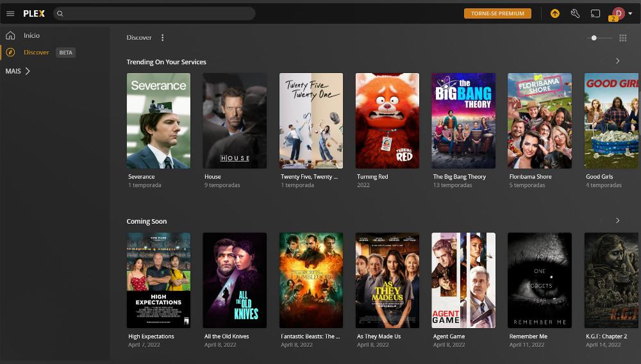The image size is (641, 364).
Task: Open the Twenty Five Twenty One poster
Action: point(311,120)
